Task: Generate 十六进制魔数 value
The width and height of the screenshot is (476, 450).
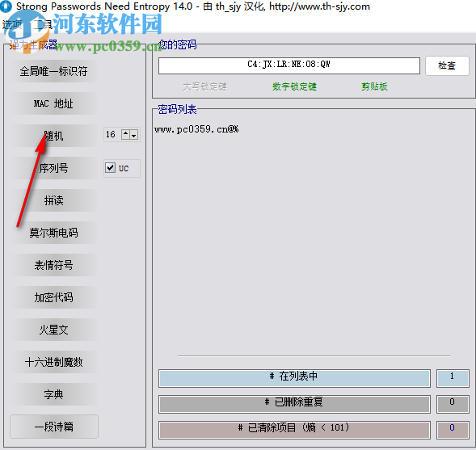Action: 53,362
